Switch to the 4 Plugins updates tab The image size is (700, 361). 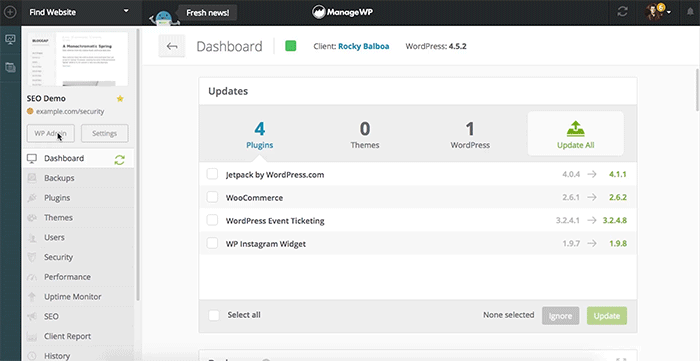click(x=259, y=134)
